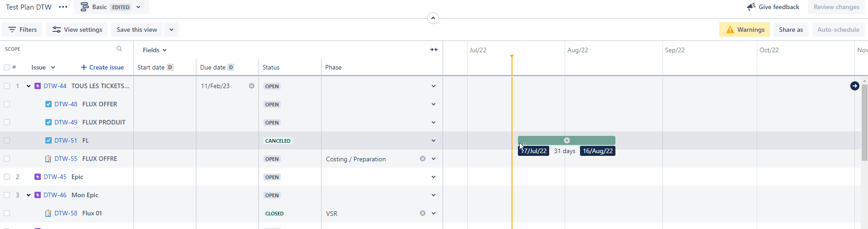Clear the VSR phase value on DTW-58
868x229 pixels.
[x=423, y=213]
